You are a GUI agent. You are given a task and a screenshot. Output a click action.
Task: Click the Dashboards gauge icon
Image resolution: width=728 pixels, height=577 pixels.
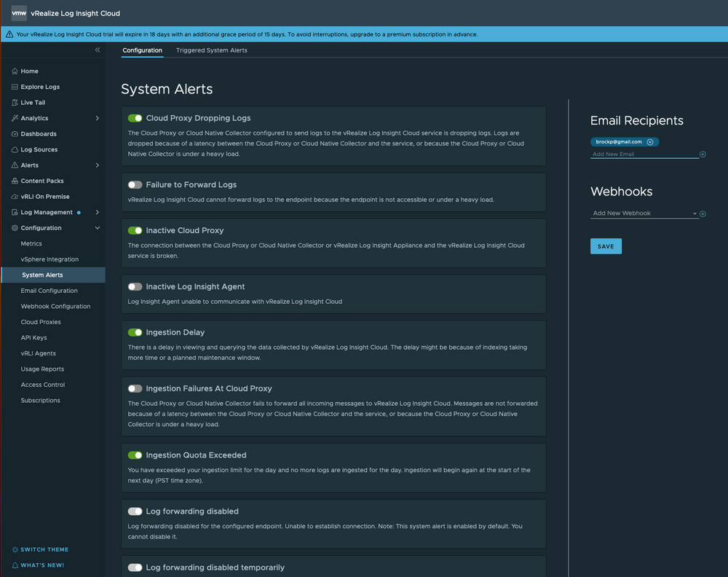(15, 134)
